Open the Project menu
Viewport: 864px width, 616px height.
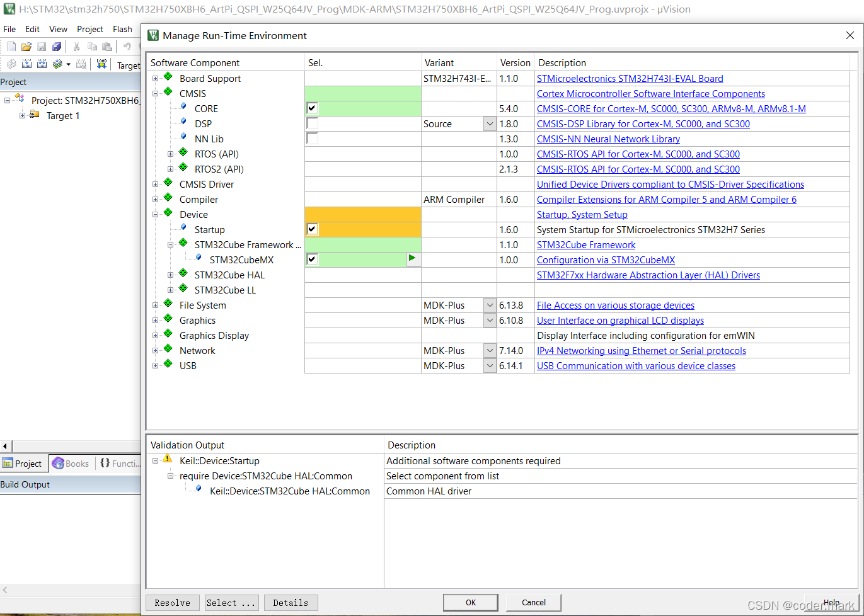[x=90, y=29]
